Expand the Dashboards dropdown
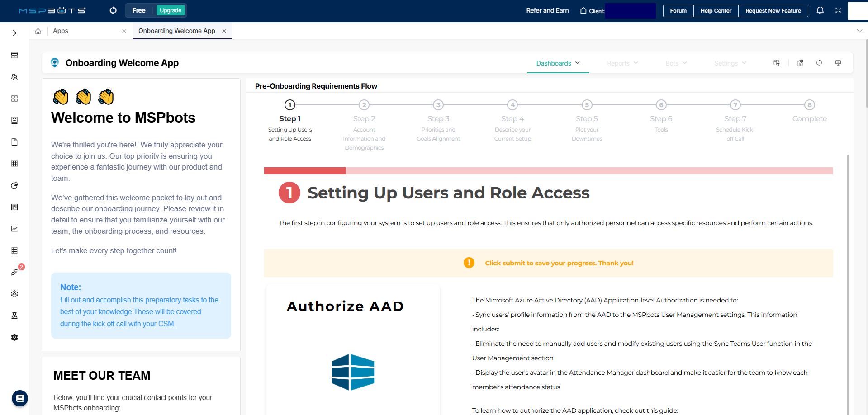This screenshot has height=415, width=868. pos(557,63)
